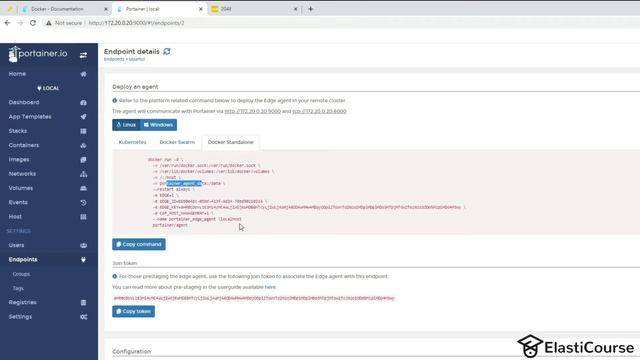Open Endpoints in the sidebar

click(23, 260)
